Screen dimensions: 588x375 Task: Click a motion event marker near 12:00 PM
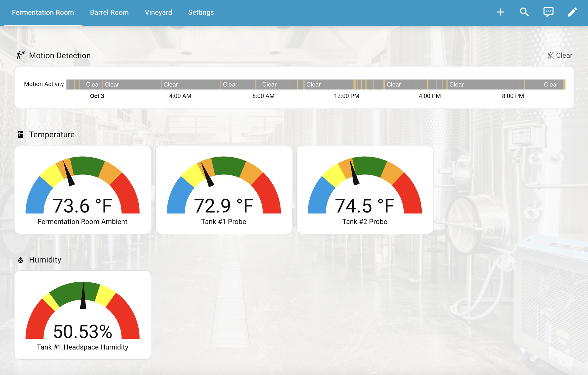point(356,84)
